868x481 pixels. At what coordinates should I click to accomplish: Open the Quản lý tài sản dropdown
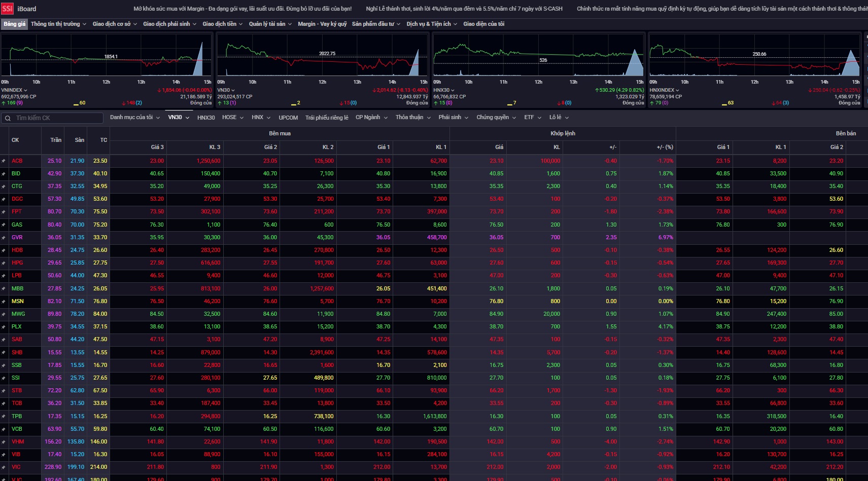point(270,24)
